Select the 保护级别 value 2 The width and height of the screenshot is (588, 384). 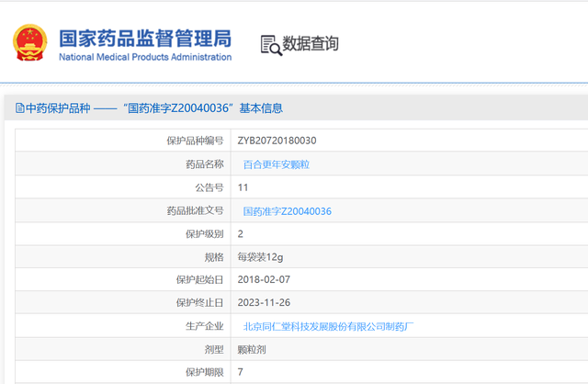[241, 234]
